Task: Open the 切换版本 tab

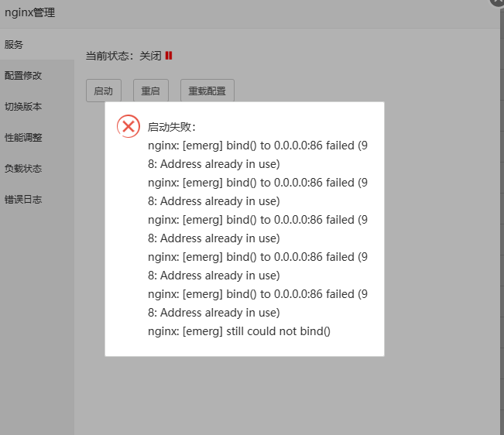Action: coord(37,106)
